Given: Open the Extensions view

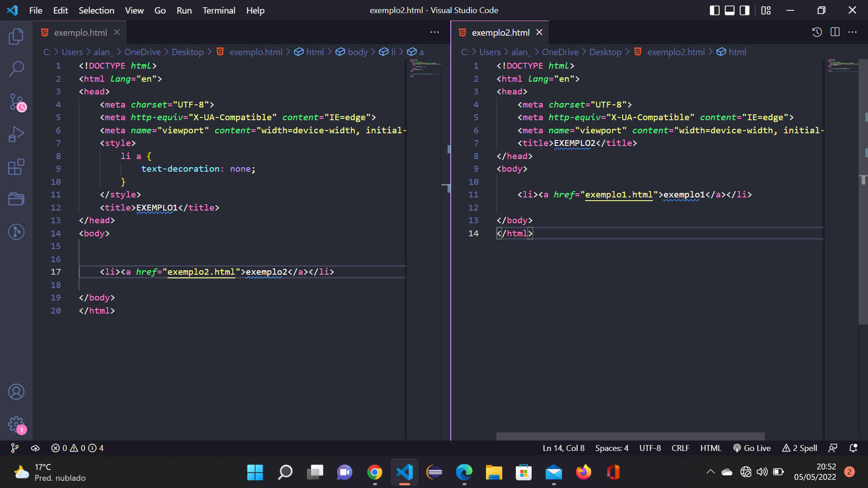Looking at the screenshot, I should pos(16,167).
